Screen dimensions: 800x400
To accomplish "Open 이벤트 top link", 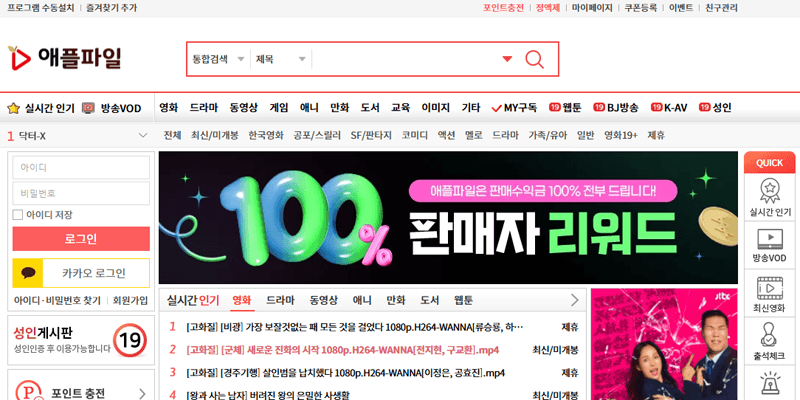I will coord(681,8).
